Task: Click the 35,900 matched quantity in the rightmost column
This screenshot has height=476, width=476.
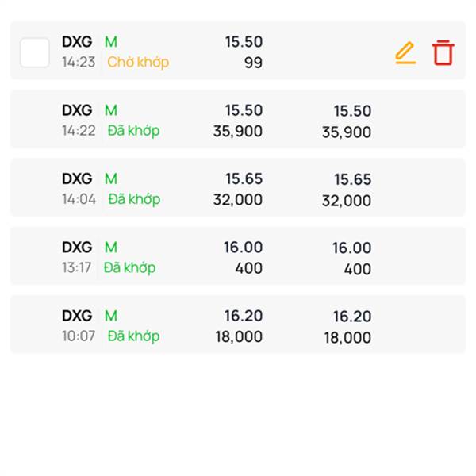Action: click(347, 132)
